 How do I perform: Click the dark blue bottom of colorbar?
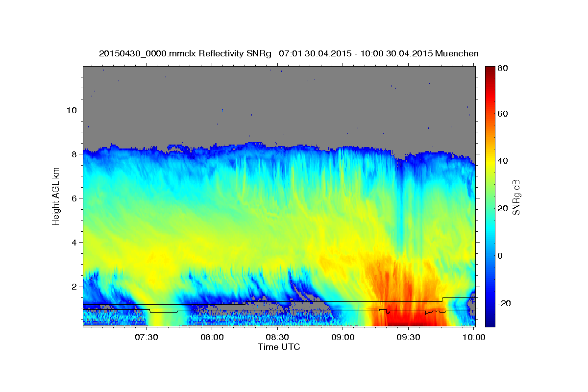tap(490, 322)
